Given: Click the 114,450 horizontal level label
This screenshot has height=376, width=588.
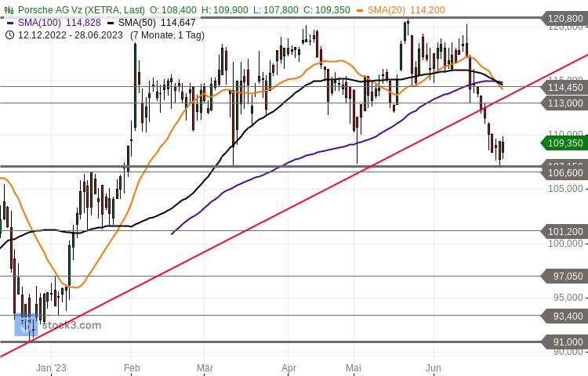Looking at the screenshot, I should [564, 87].
